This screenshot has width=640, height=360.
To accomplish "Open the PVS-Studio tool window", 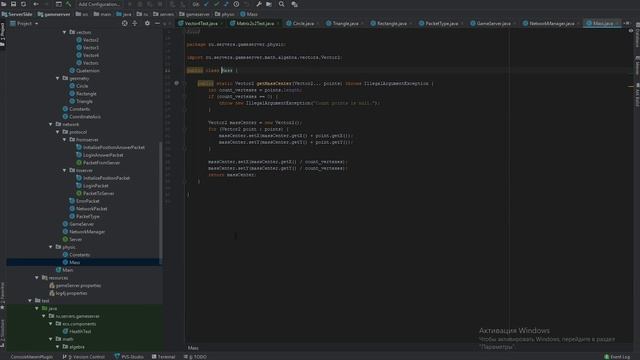I will [129, 357].
